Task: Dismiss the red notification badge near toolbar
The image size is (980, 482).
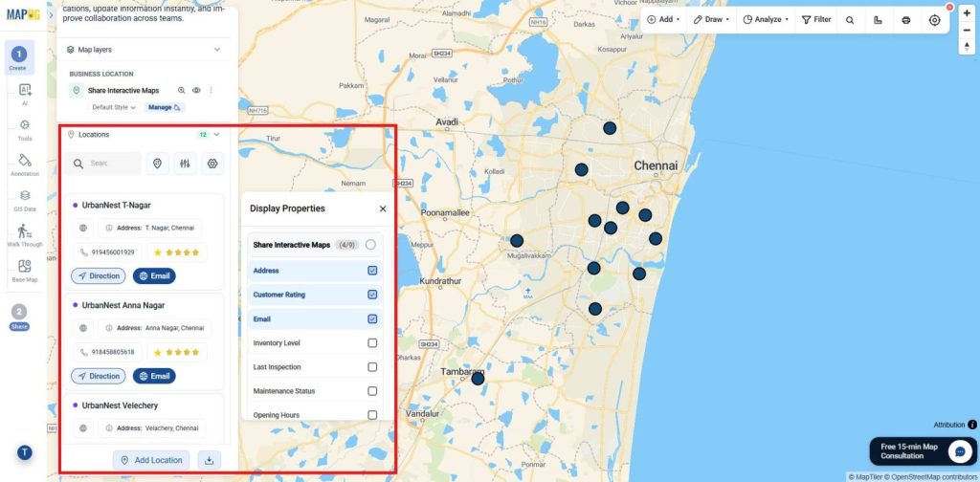Action: pyautogui.click(x=949, y=7)
